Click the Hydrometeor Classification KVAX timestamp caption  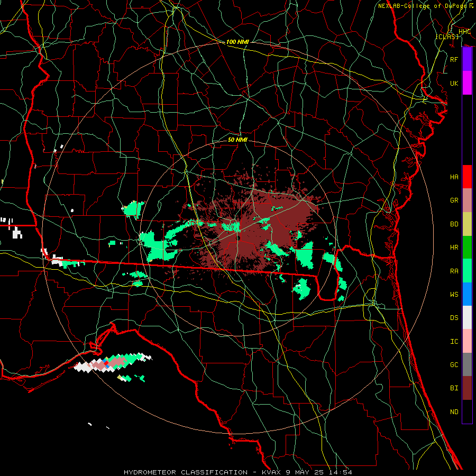click(237, 472)
